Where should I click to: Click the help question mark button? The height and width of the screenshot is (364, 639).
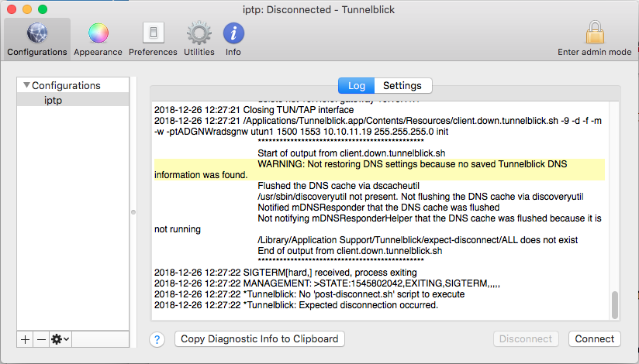157,339
